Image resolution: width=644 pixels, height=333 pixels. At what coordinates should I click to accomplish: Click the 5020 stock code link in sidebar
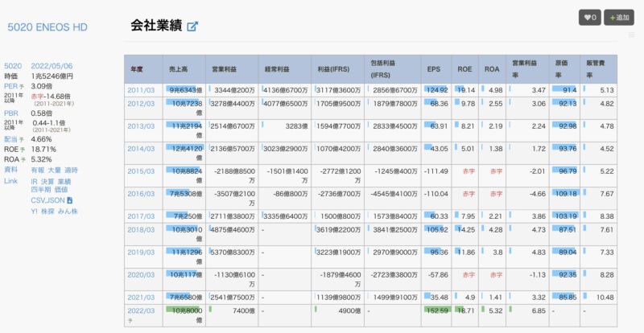(x=13, y=66)
